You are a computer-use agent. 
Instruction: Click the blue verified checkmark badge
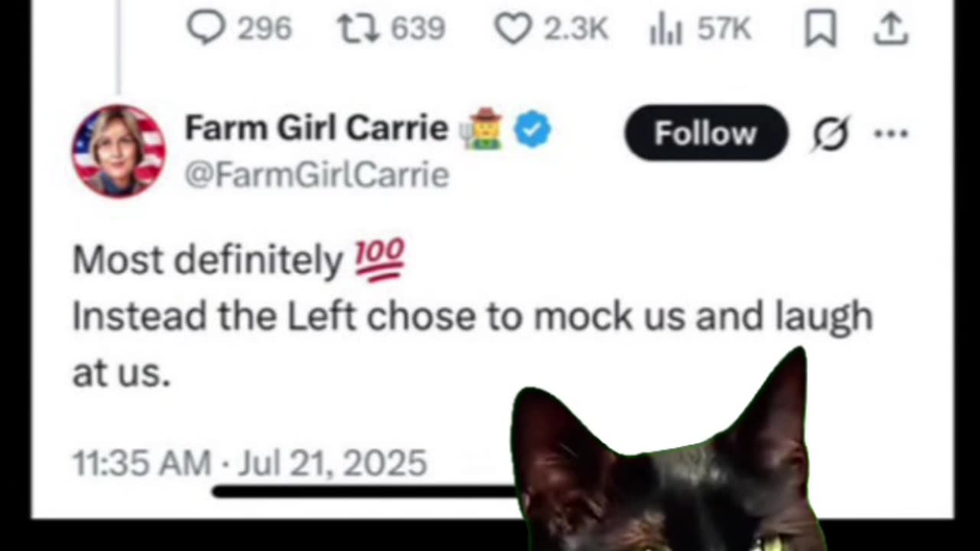click(x=532, y=129)
